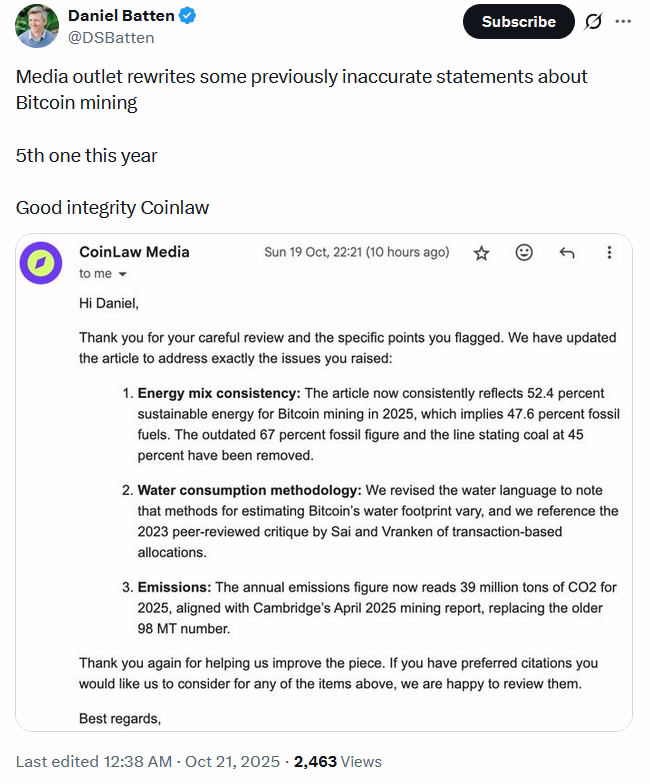The width and height of the screenshot is (650, 784).
Task: Click Daniel Batten's profile avatar
Action: tap(37, 26)
